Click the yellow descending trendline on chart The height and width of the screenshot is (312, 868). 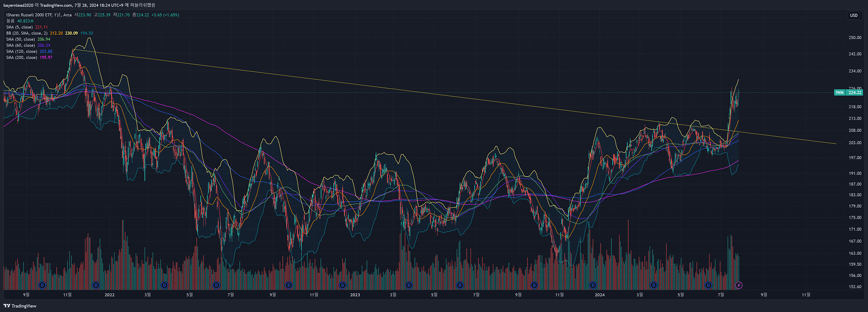[362, 85]
